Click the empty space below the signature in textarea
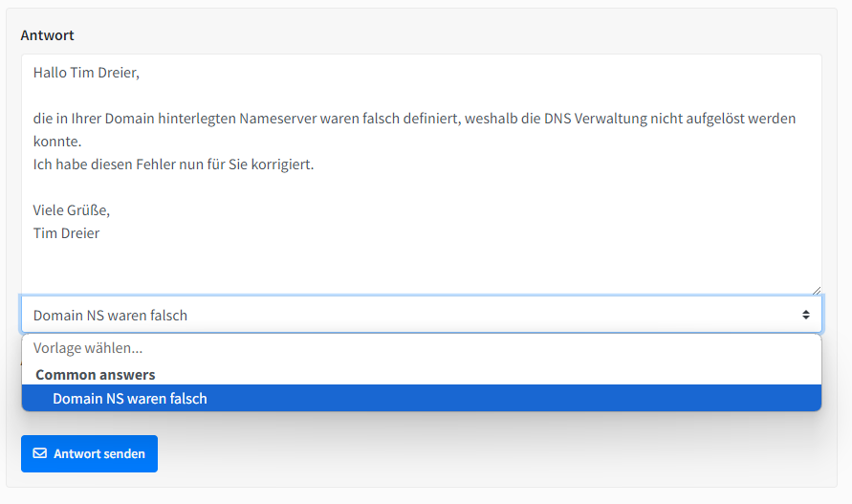Viewport: 852px width, 504px height. pyautogui.click(x=421, y=268)
